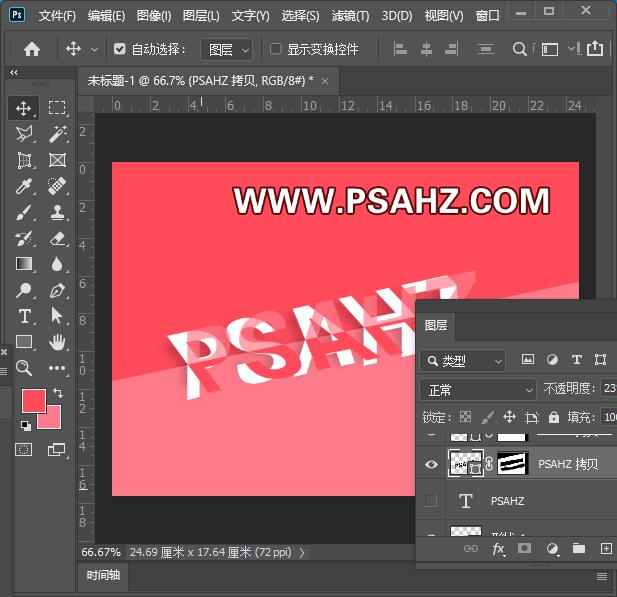Click the search magnifier in options bar
617x597 pixels.
519,49
